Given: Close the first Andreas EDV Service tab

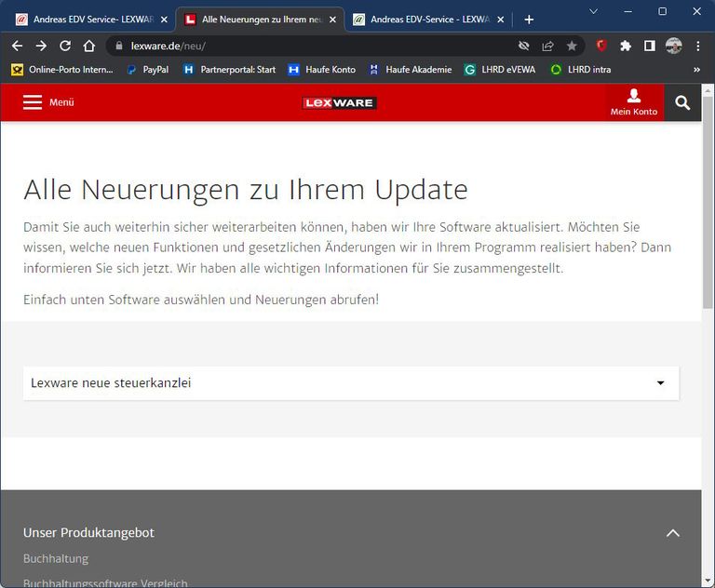Looking at the screenshot, I should (164, 20).
